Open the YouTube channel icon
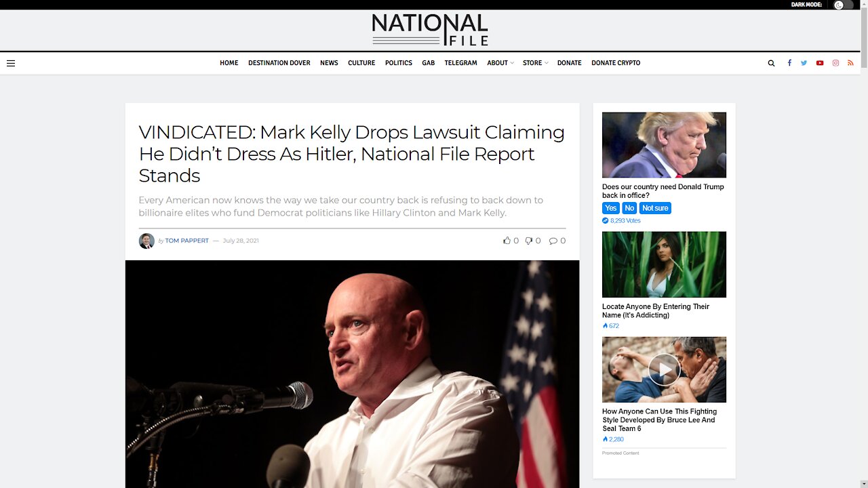Viewport: 868px width, 488px height. click(820, 63)
